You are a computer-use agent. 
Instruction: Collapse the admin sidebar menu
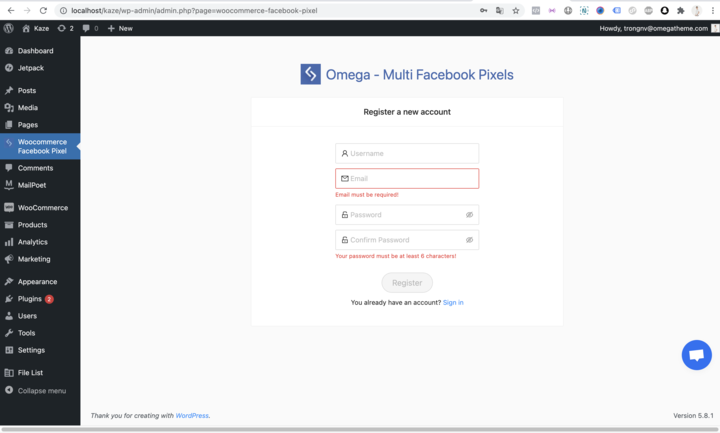pos(40,391)
